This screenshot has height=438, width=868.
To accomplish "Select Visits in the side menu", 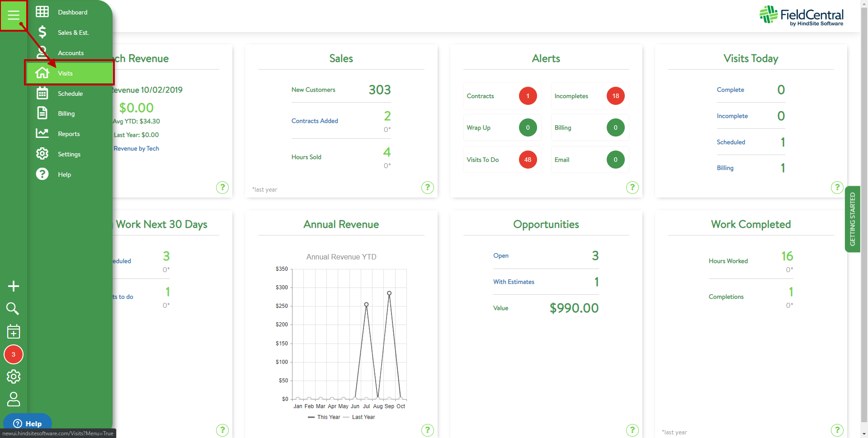I will point(69,73).
